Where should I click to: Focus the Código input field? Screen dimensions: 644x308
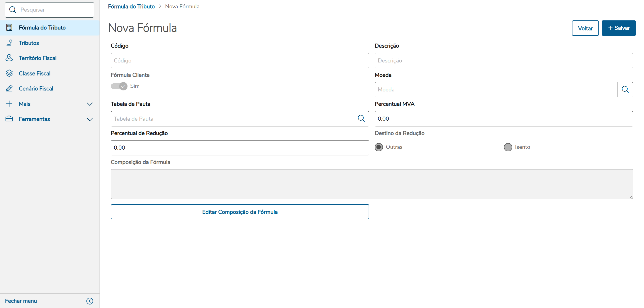240,60
